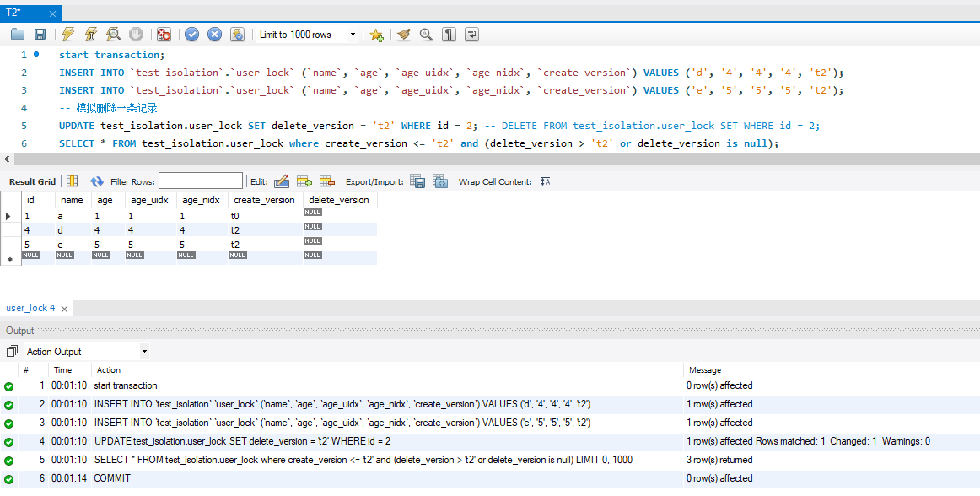Execute the whole SQL script
This screenshot has height=496, width=980.
click(x=68, y=35)
